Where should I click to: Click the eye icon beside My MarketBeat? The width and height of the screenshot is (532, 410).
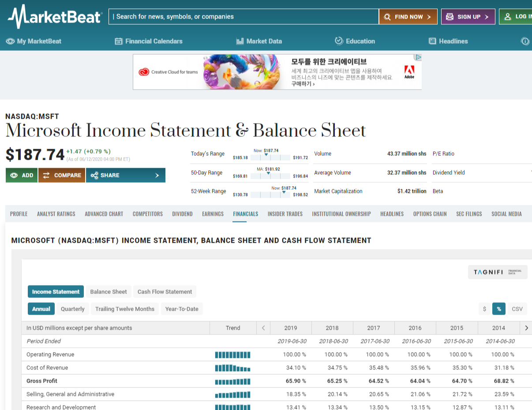[x=10, y=41]
